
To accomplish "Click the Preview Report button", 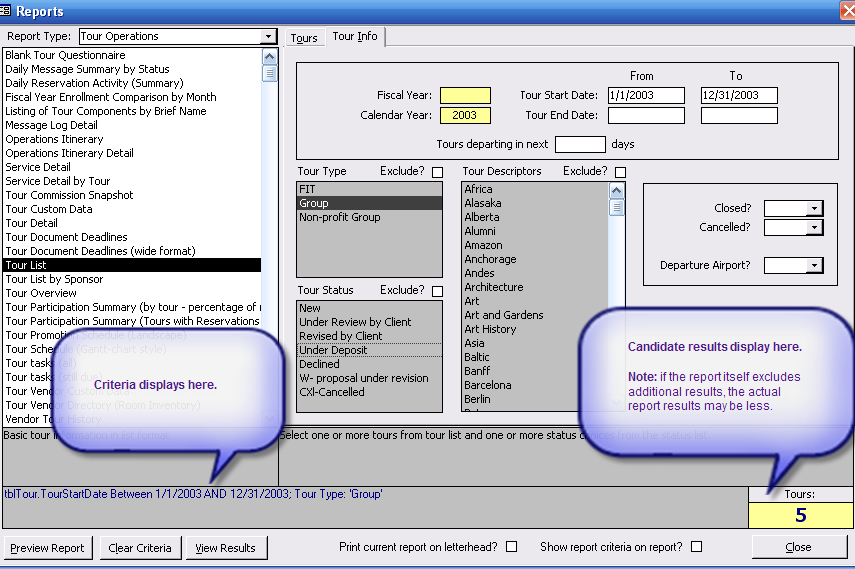I will click(x=48, y=548).
